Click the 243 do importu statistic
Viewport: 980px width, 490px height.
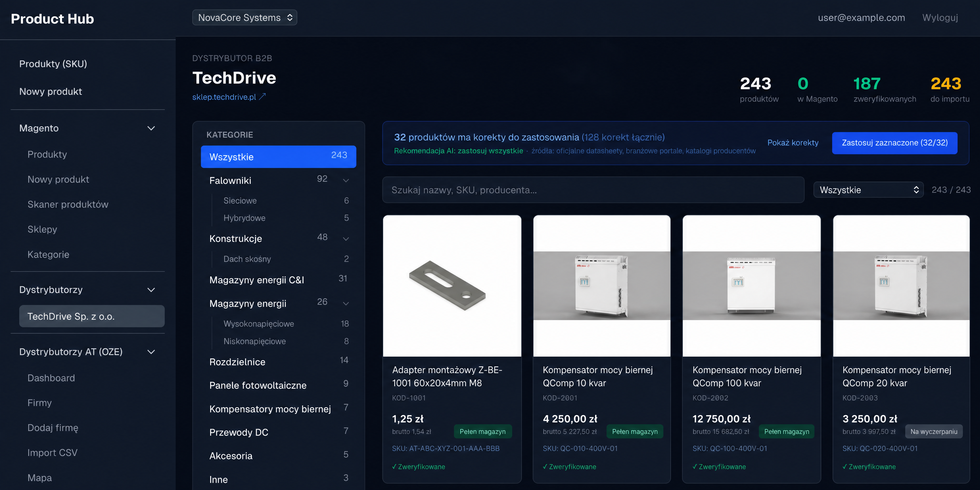tap(950, 89)
